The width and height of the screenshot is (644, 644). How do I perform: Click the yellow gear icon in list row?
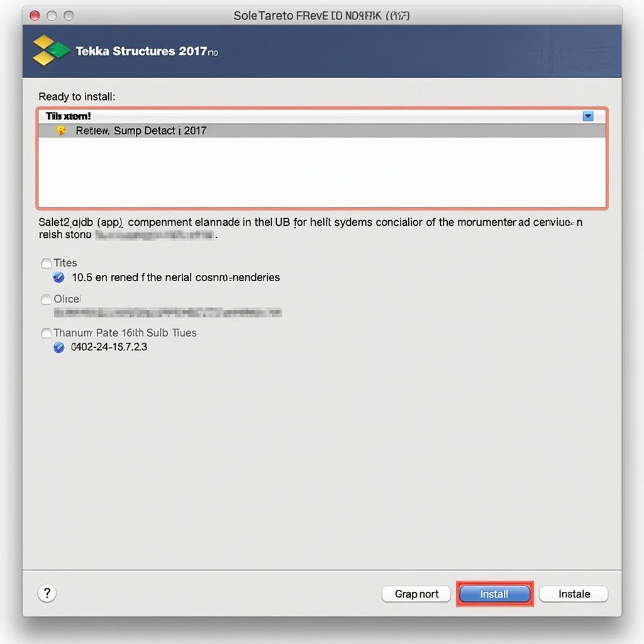click(x=61, y=131)
